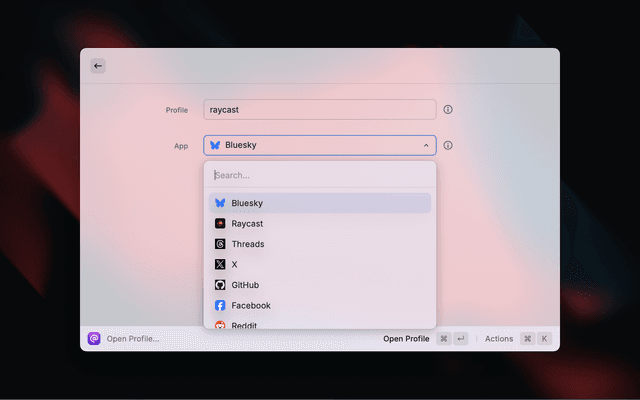640x400 pixels.
Task: Click the back arrow button
Action: (x=98, y=66)
